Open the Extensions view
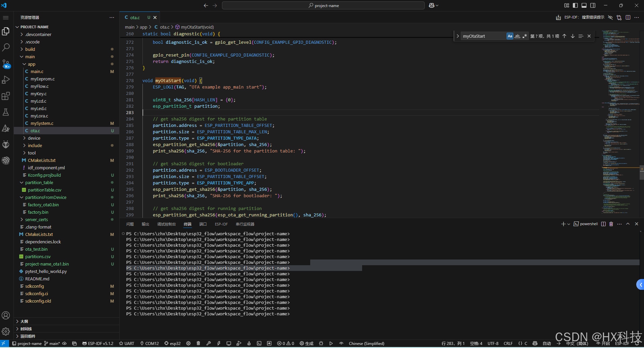Viewport: 644px width, 348px height. (x=6, y=96)
